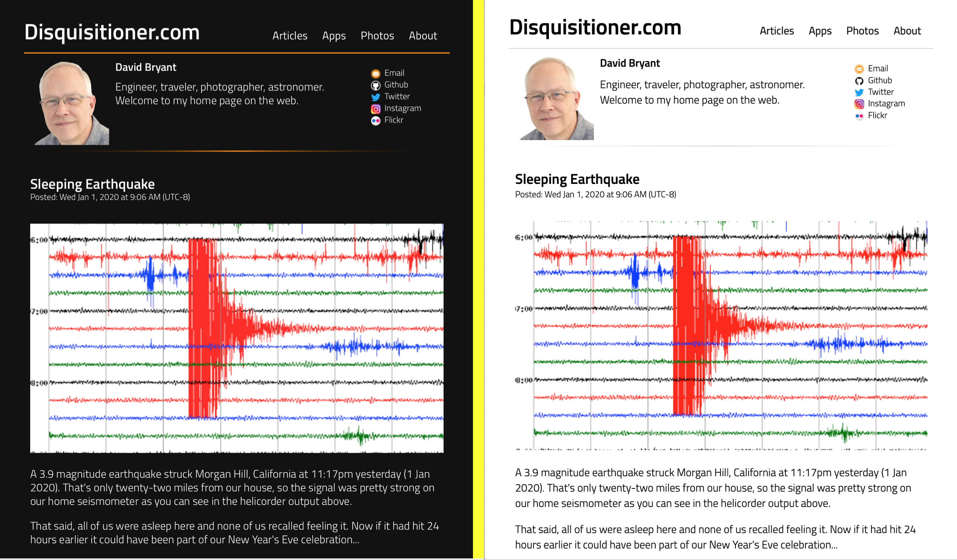Follow the Instagram text link on light page
This screenshot has height=560, width=957.
pyautogui.click(x=886, y=104)
